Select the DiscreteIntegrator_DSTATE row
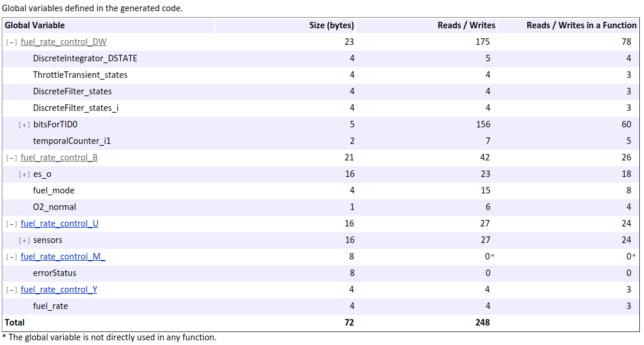Screen dimensions: 644x345 pos(85,58)
